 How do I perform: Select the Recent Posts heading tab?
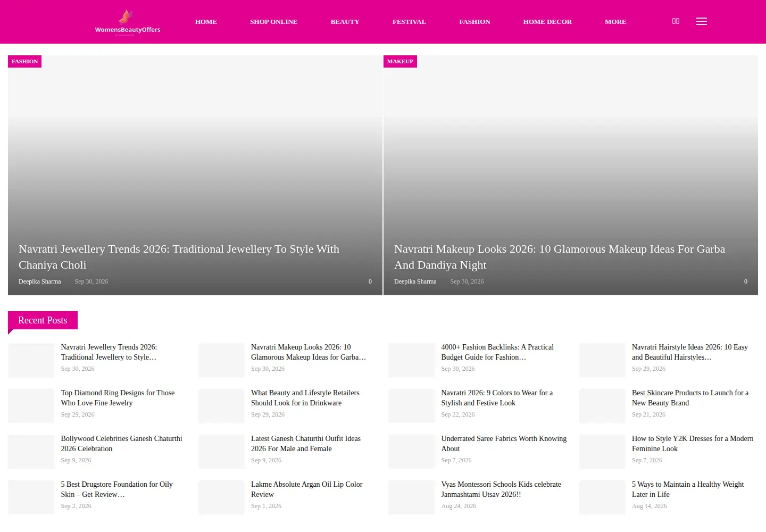click(x=43, y=320)
